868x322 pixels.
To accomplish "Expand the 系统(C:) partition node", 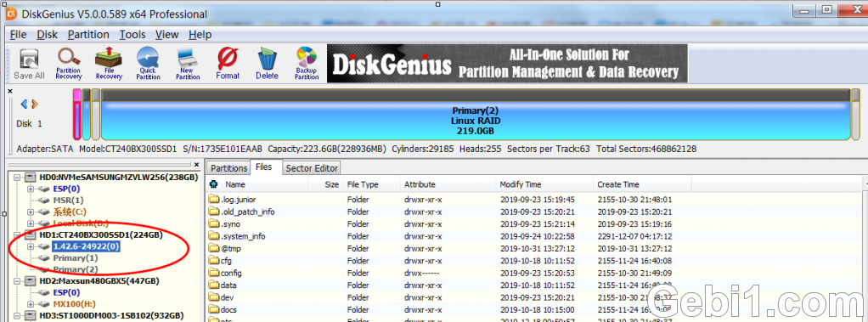I will (x=31, y=212).
